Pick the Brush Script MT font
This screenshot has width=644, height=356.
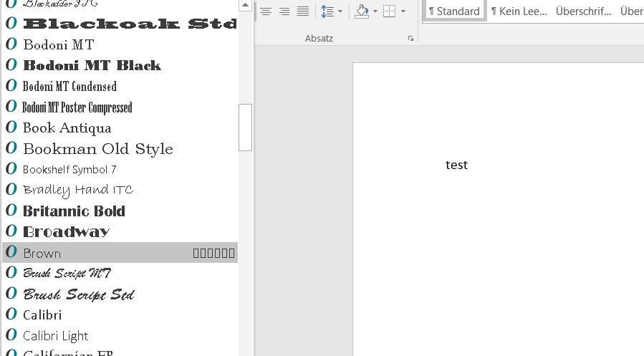pos(120,274)
